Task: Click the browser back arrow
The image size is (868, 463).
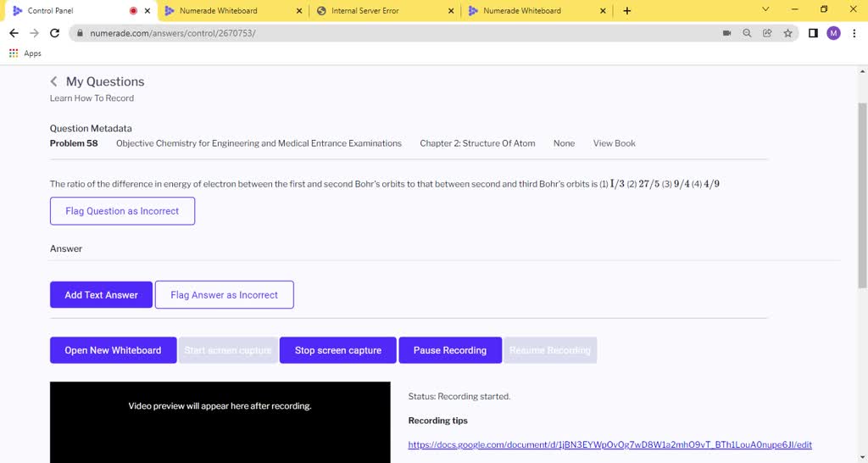Action: point(14,33)
